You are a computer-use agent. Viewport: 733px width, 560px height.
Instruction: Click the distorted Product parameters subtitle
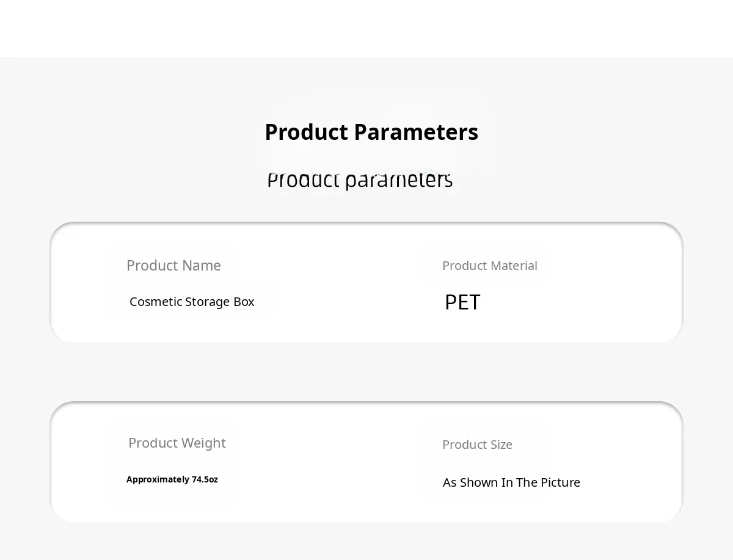359,180
